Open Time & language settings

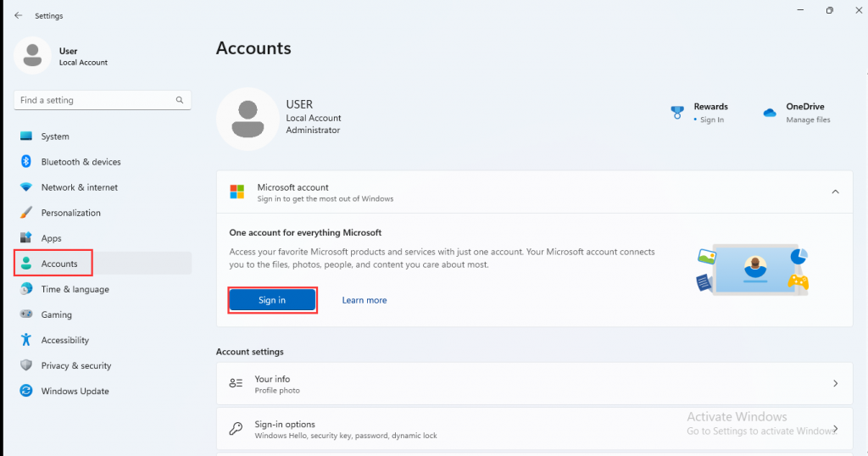(103, 289)
